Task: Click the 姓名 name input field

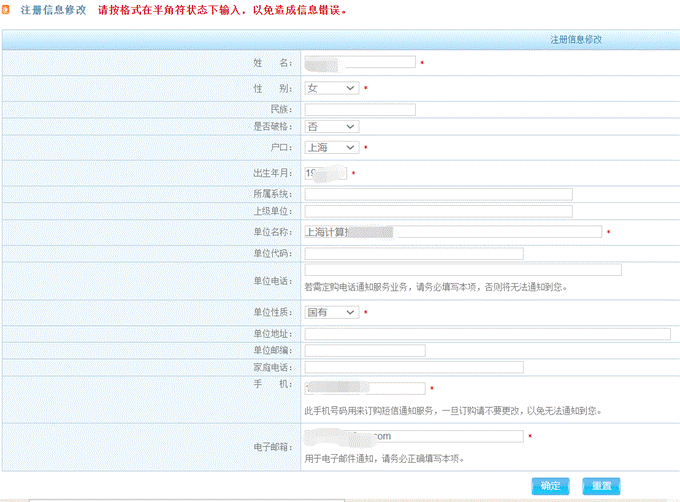Action: pos(360,62)
